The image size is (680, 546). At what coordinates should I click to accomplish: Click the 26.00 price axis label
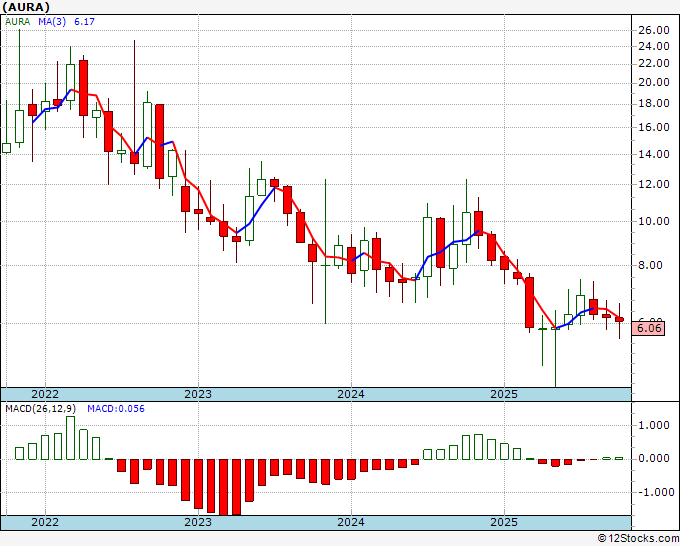[654, 30]
